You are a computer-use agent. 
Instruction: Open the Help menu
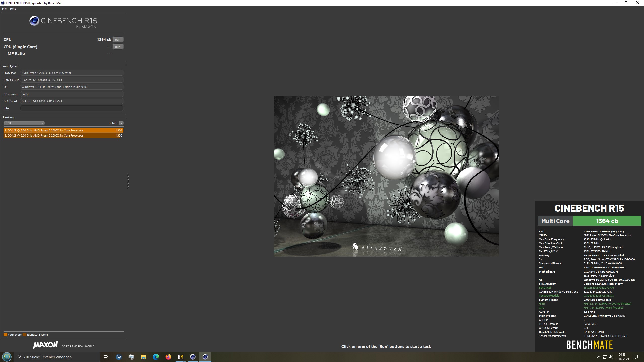pos(13,9)
